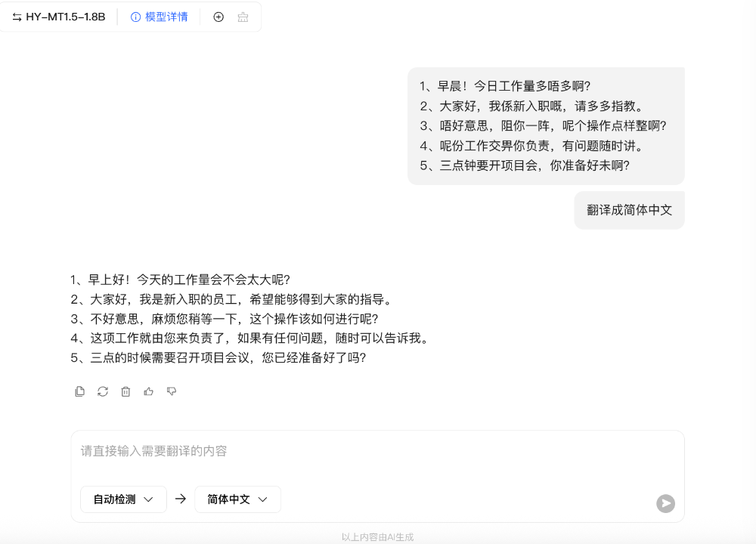The height and width of the screenshot is (544, 756).
Task: Select the translated Simplified Chinese reply text
Action: pyautogui.click(x=249, y=318)
